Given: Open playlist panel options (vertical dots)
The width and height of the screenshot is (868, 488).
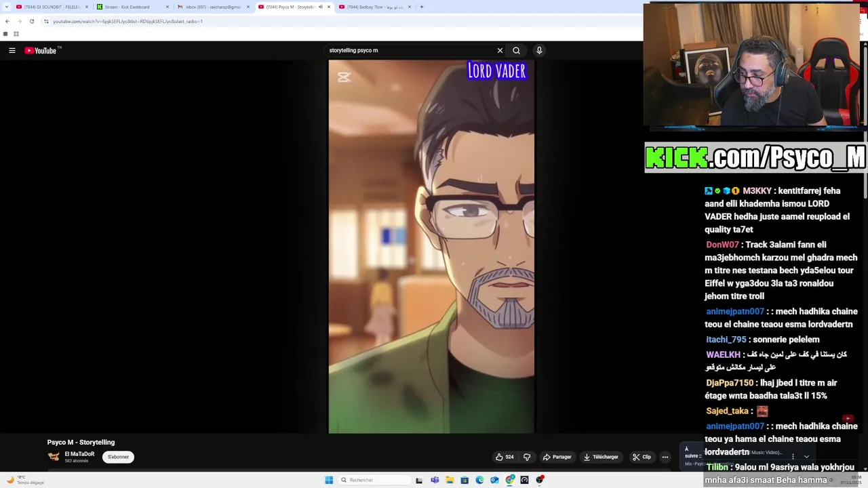Looking at the screenshot, I should click(793, 456).
